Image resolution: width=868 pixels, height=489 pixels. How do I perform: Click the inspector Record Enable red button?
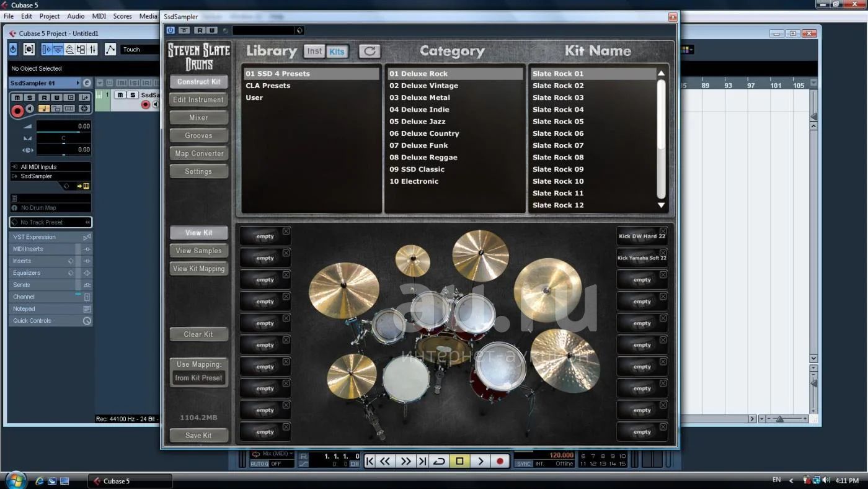(x=17, y=110)
